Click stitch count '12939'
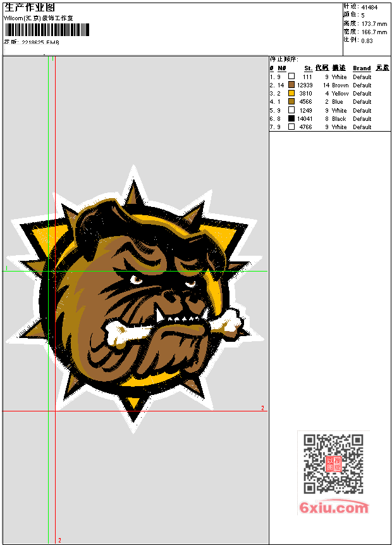This screenshot has height=545, width=392. click(305, 85)
